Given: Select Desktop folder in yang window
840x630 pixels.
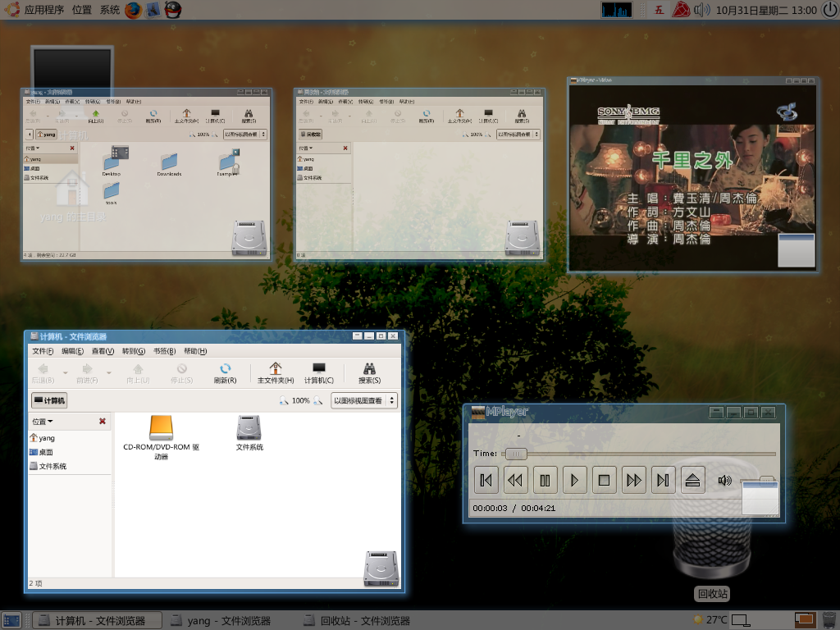Looking at the screenshot, I should coord(112,161).
